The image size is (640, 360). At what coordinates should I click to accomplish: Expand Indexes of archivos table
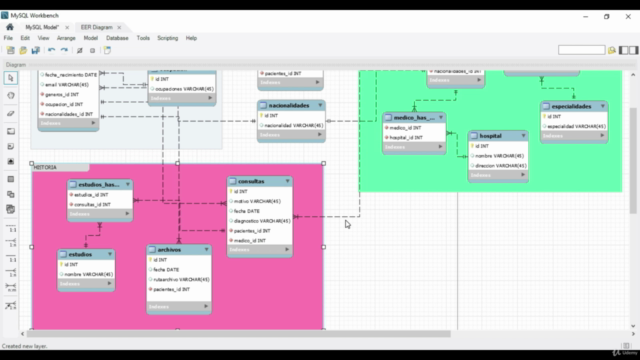tap(206, 306)
